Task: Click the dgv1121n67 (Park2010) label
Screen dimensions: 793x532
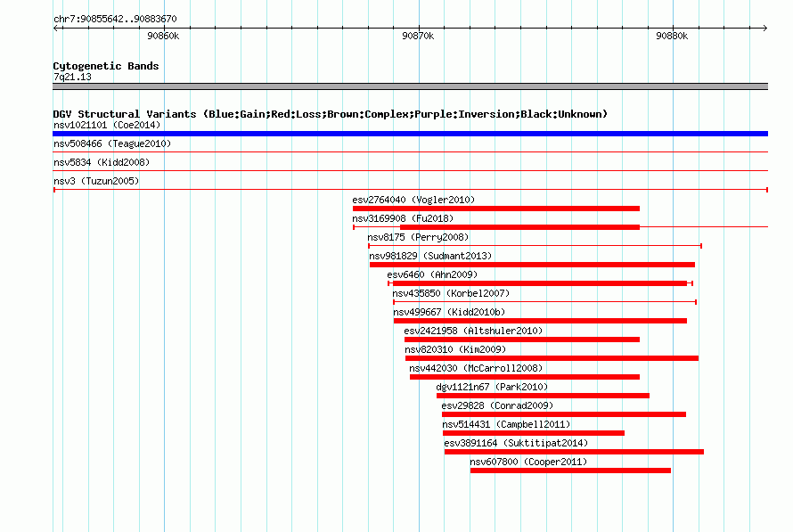Action: pyautogui.click(x=492, y=387)
